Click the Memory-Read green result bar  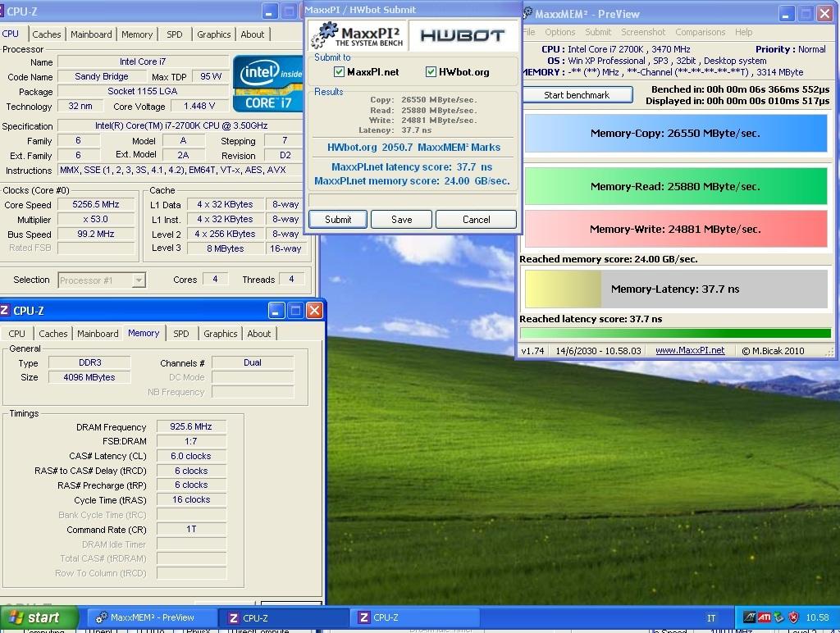point(676,186)
